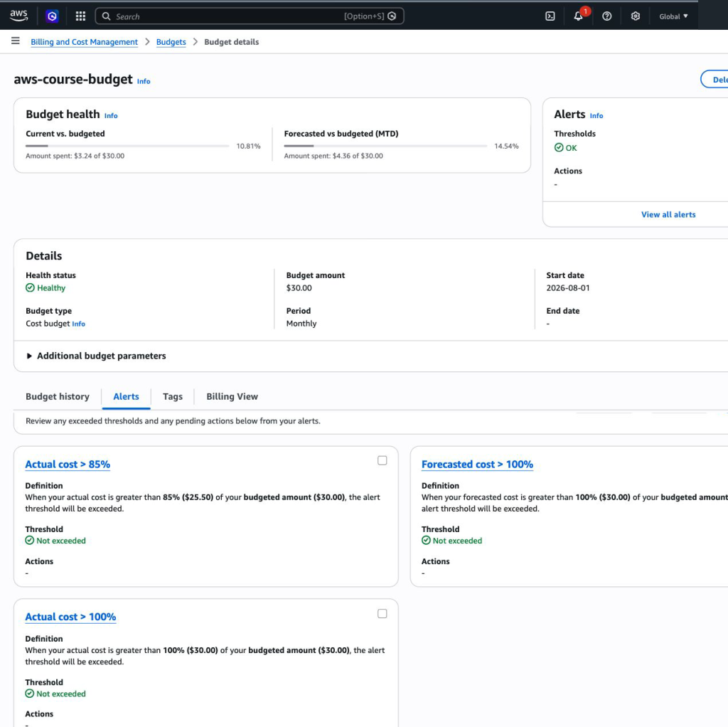Open the Actual cost > 100% alert link
The width and height of the screenshot is (728, 727).
pyautogui.click(x=70, y=617)
